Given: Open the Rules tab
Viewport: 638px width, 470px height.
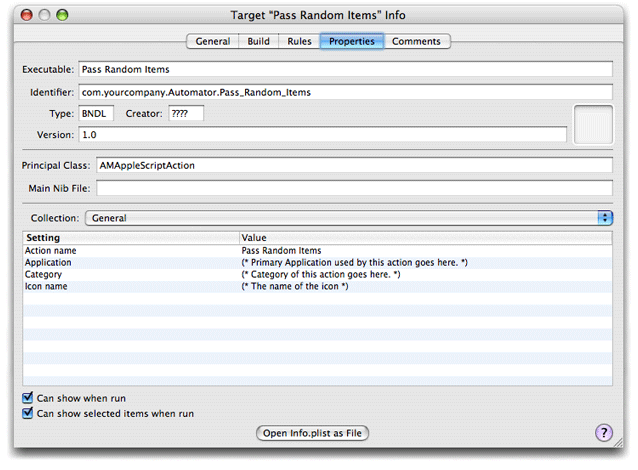Looking at the screenshot, I should 298,41.
